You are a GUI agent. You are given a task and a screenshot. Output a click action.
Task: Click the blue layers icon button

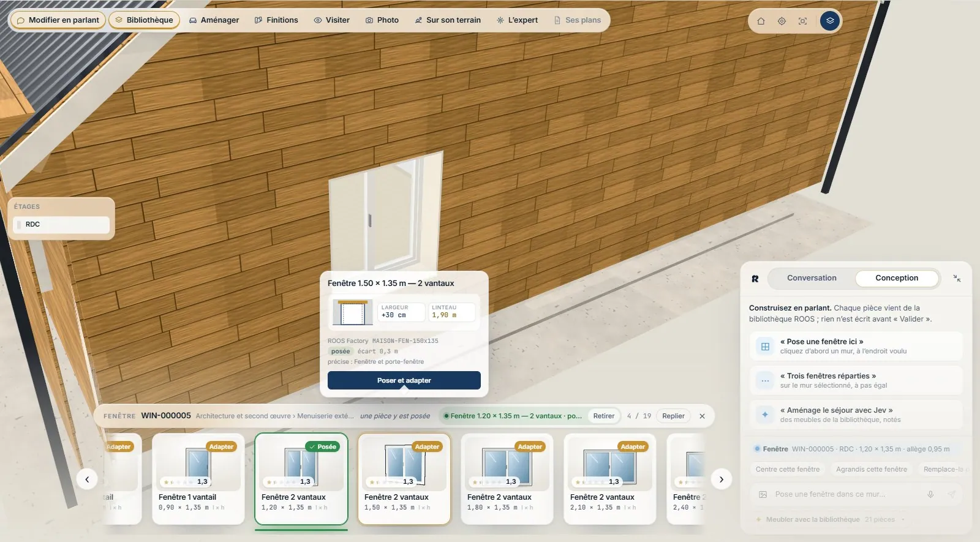tap(830, 21)
